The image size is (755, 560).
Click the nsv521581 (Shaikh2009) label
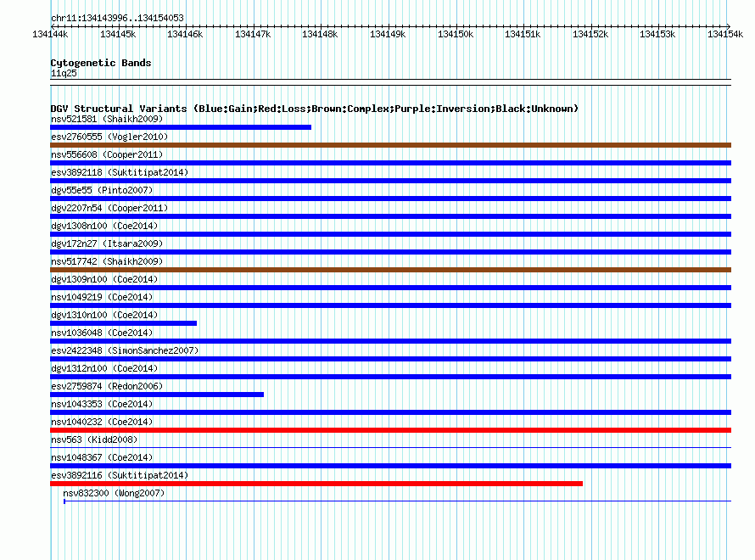coord(107,119)
